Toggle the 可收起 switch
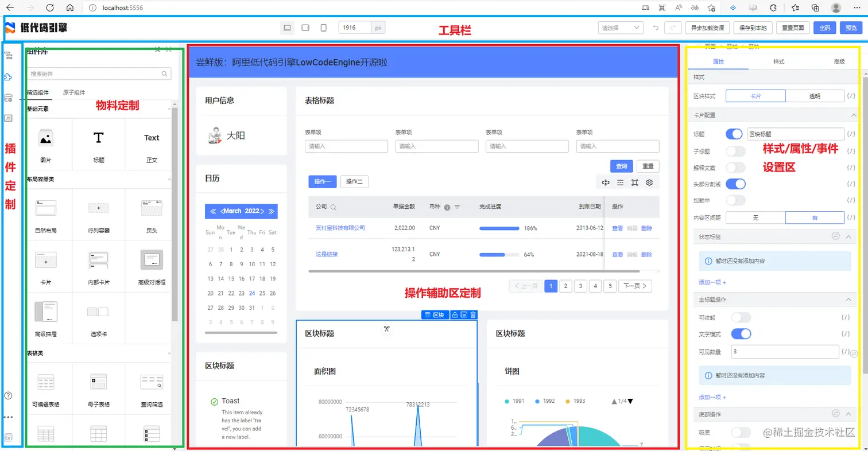The height and width of the screenshot is (451, 868). 741,317
